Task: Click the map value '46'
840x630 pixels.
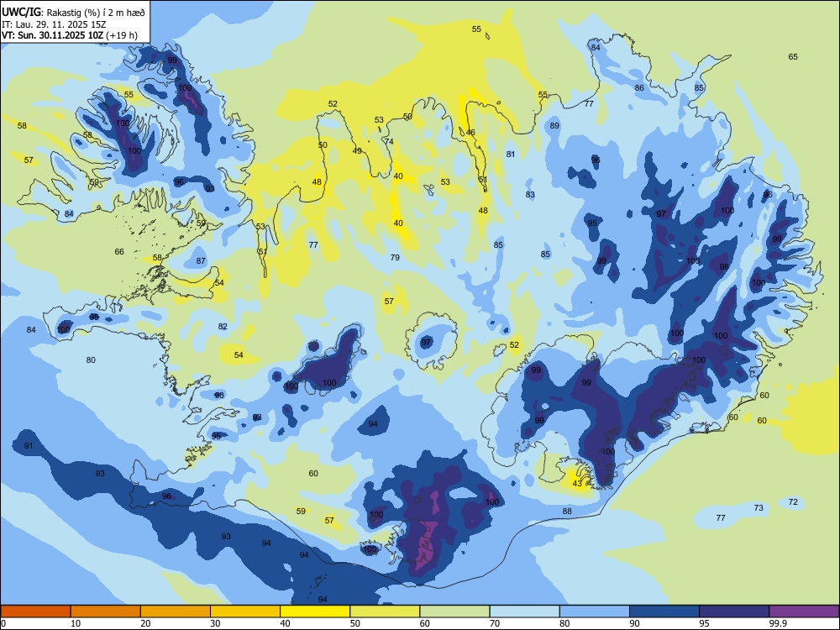Action: (470, 133)
